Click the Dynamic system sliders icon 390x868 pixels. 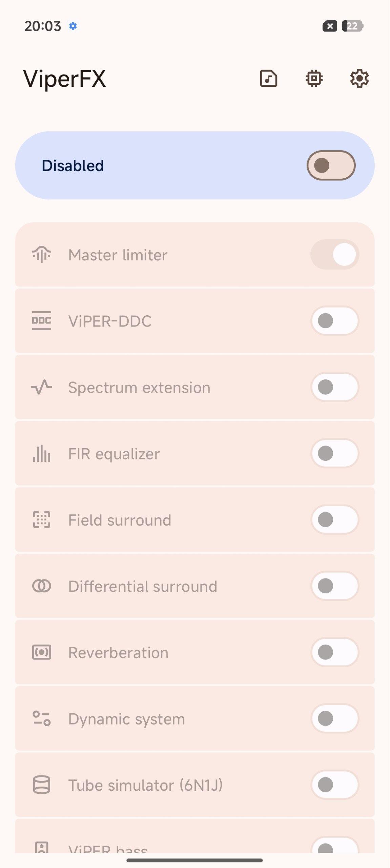pyautogui.click(x=42, y=718)
